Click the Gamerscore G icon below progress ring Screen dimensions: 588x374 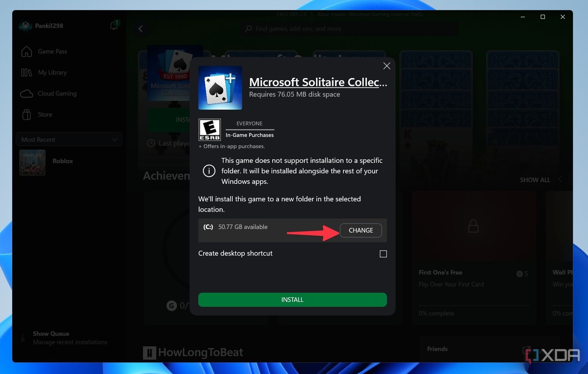171,306
